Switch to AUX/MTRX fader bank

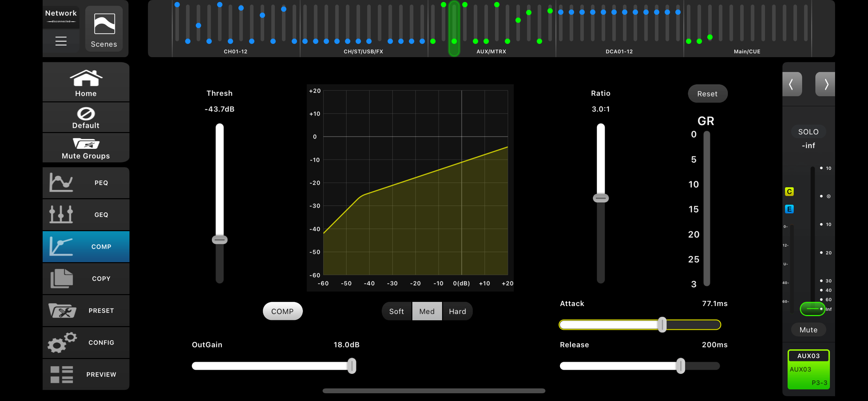coord(491,29)
